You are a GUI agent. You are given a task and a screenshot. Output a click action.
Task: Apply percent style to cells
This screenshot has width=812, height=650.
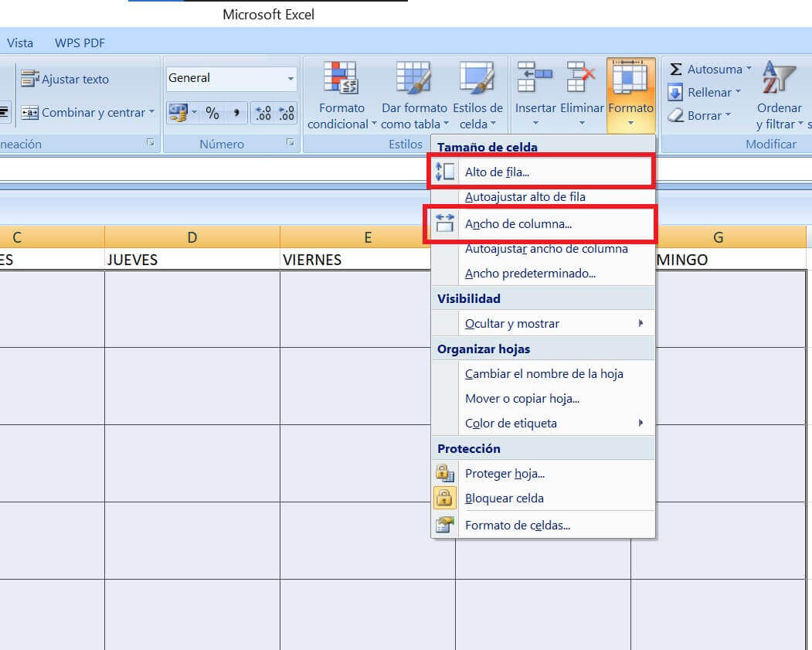point(212,113)
